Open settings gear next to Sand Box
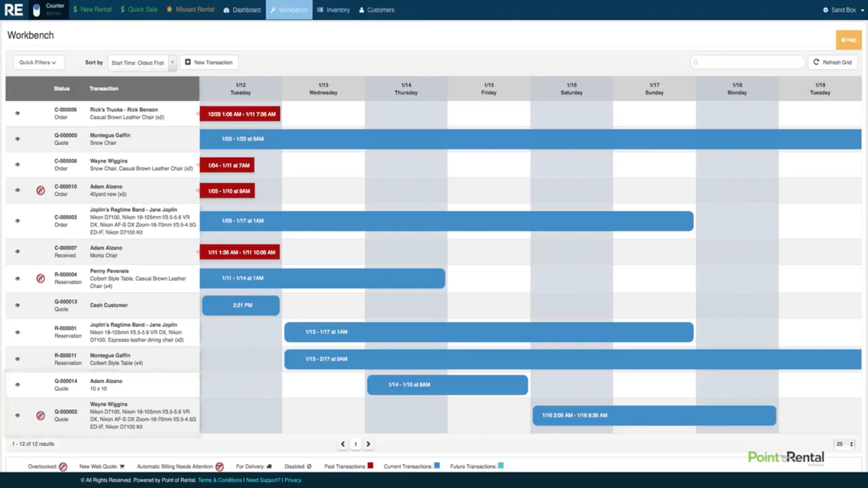This screenshot has height=488, width=868. coord(826,9)
